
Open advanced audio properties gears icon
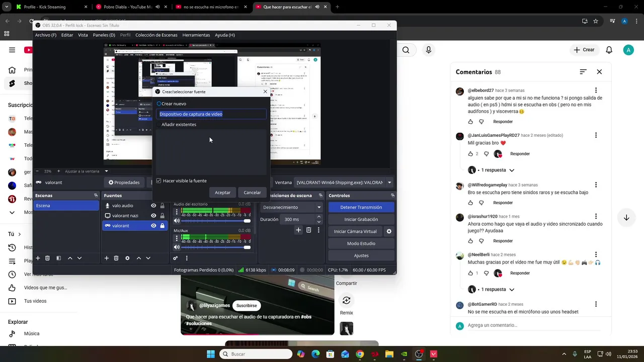[x=176, y=258]
